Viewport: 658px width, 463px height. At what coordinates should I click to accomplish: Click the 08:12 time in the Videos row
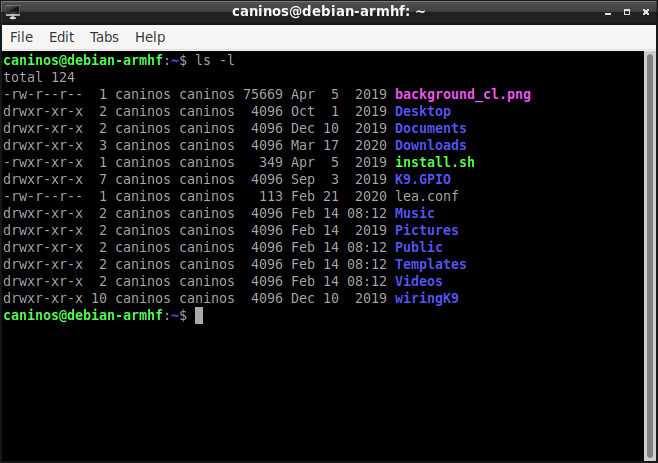367,281
